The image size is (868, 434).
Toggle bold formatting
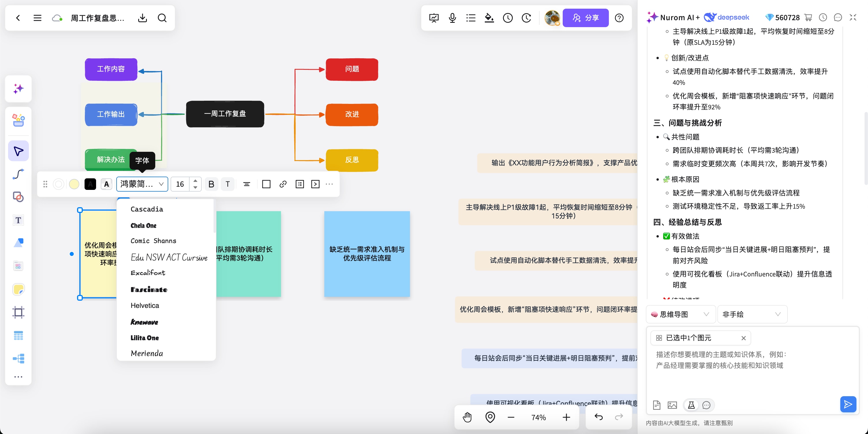coord(211,184)
